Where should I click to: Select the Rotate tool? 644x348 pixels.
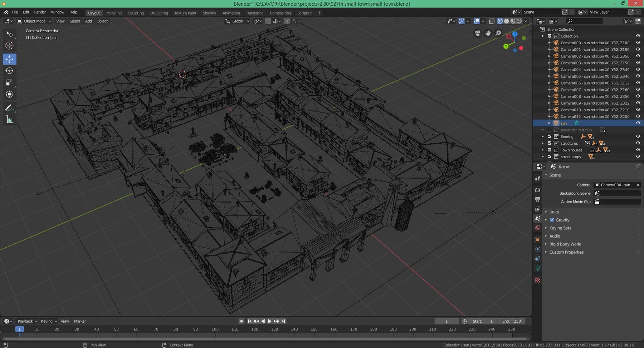(x=10, y=71)
